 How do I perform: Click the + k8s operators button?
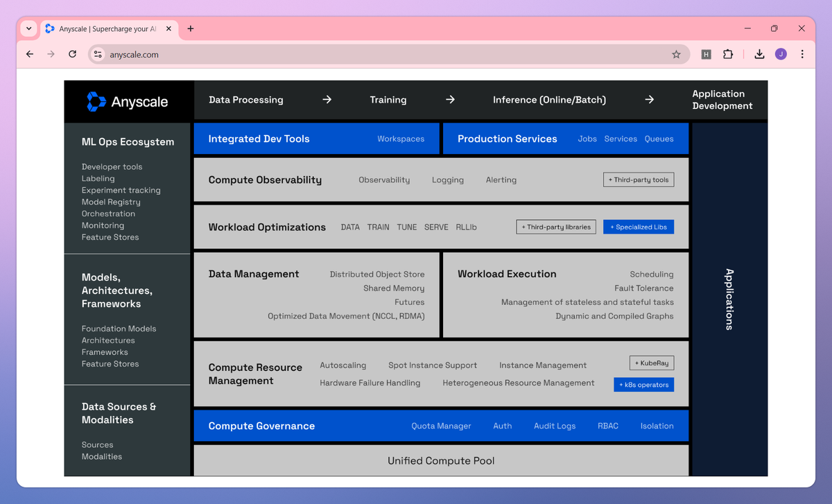(x=643, y=384)
